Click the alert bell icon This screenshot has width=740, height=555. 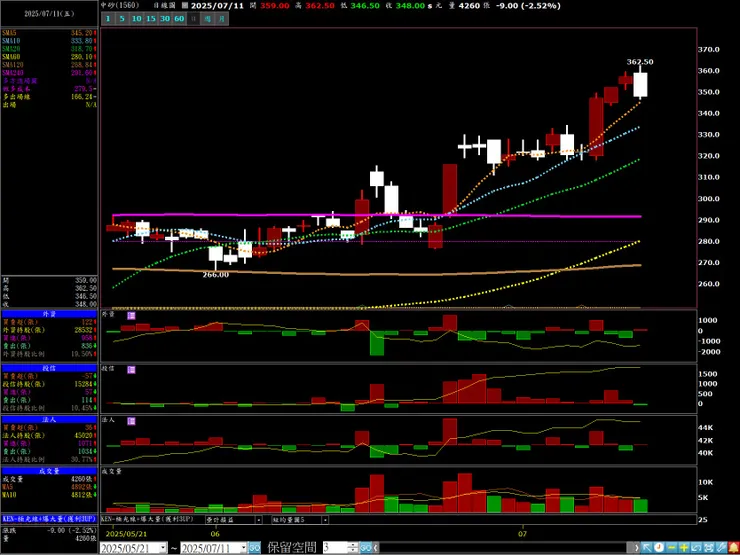tap(734, 547)
